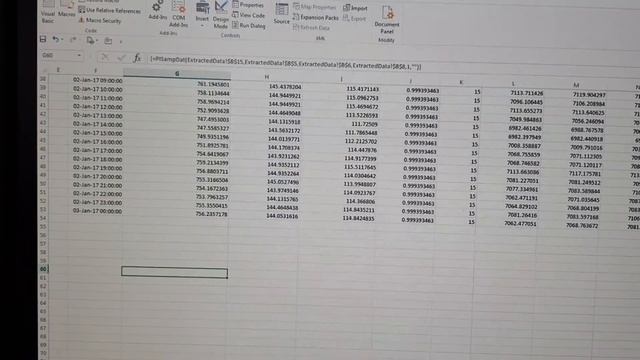Open the Document Panel

click(387, 20)
